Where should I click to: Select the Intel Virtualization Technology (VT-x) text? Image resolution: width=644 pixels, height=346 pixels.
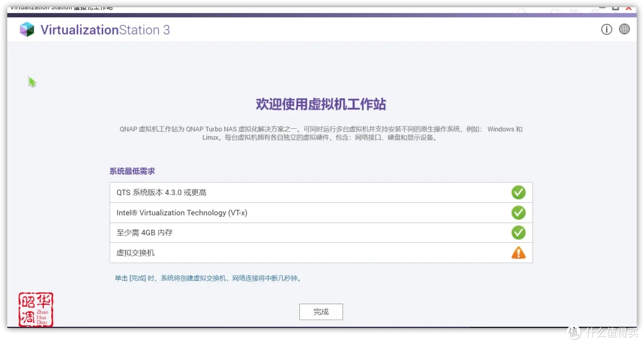pos(181,213)
